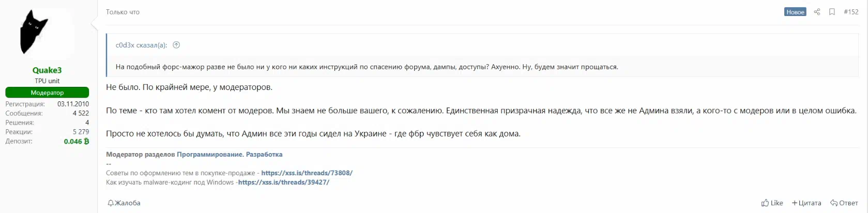Click the Только что timestamp

point(123,12)
